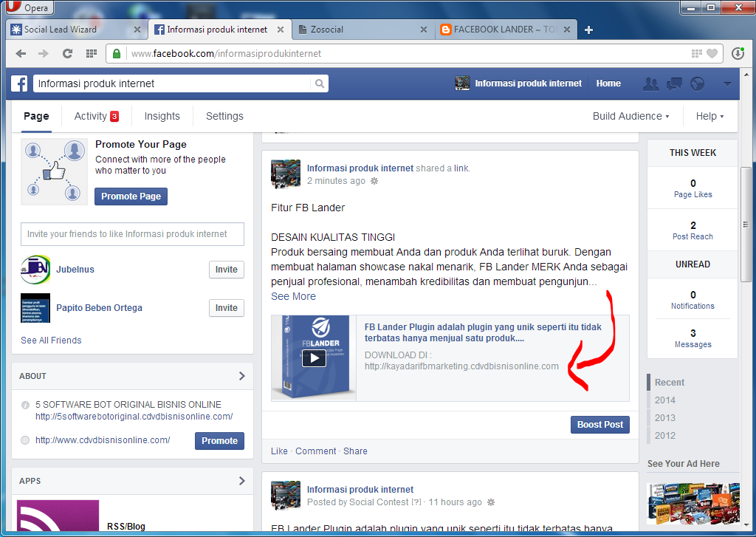Viewport: 756px width, 537px height.
Task: Play the FB Lander video thumbnail
Action: coord(314,358)
